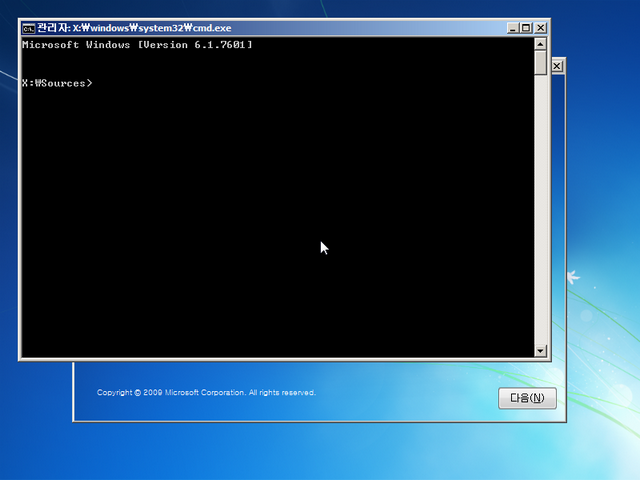Close the Windows setup dialog behind cmd
Viewport: 640px width, 480px height.
[558, 66]
